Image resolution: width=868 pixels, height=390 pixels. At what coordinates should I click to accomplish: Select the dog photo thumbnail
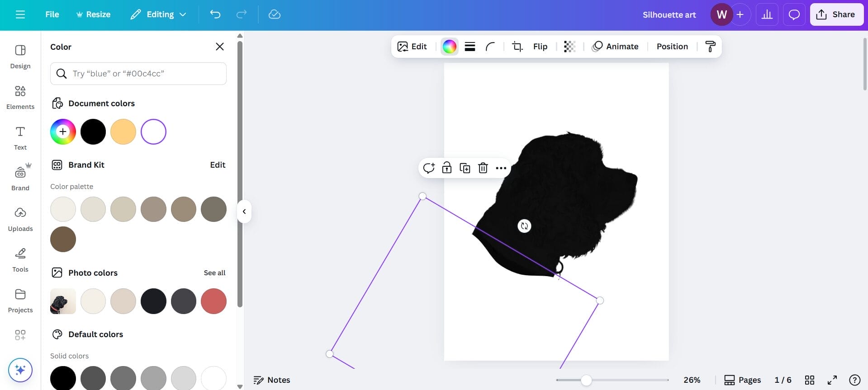click(63, 301)
